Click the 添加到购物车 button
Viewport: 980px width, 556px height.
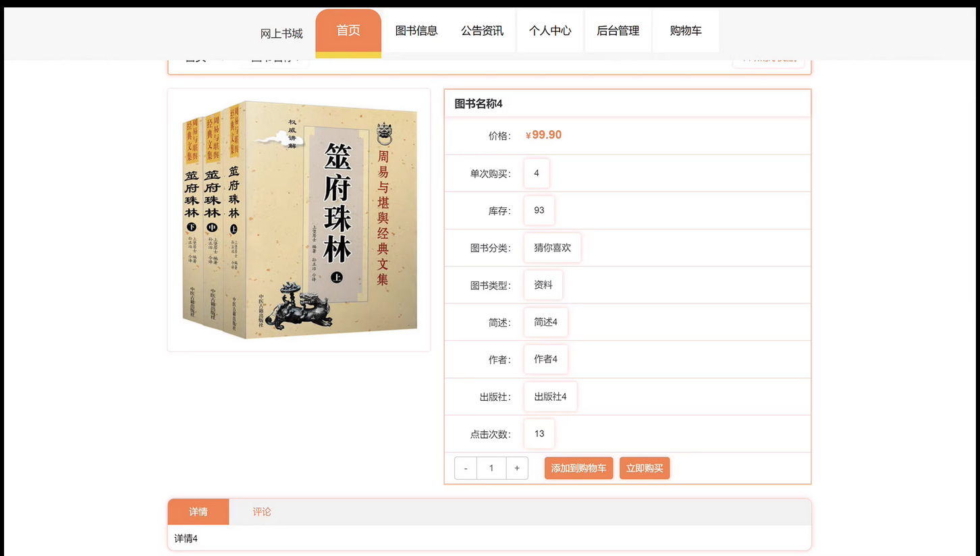(x=578, y=468)
